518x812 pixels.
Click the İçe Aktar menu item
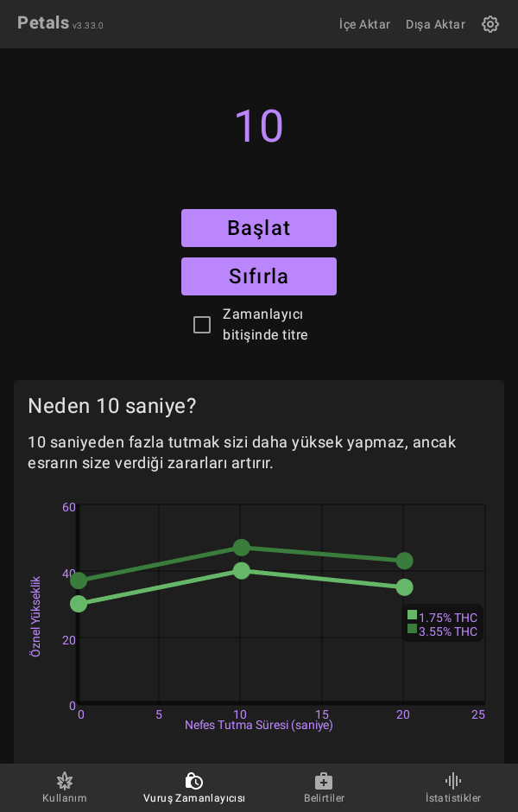(364, 24)
